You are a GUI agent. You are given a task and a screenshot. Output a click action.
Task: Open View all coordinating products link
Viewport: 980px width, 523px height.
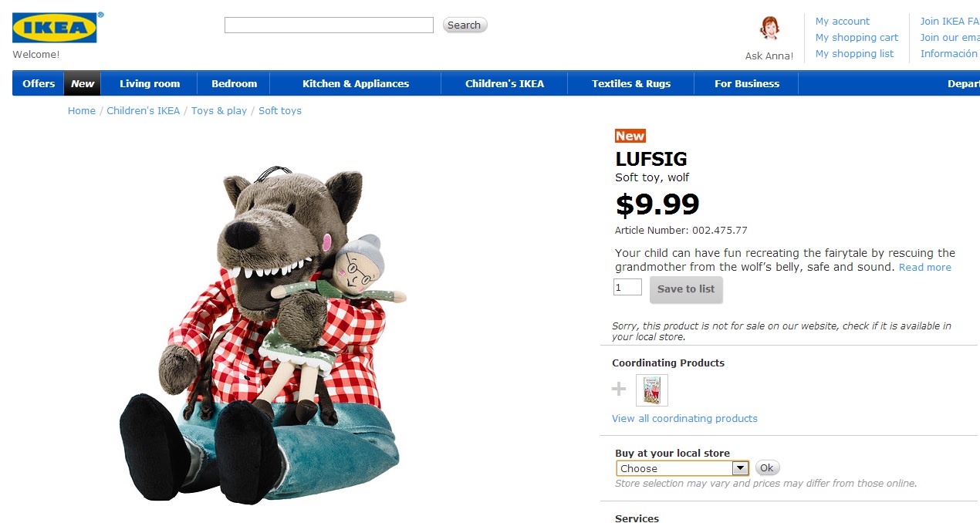(x=684, y=419)
